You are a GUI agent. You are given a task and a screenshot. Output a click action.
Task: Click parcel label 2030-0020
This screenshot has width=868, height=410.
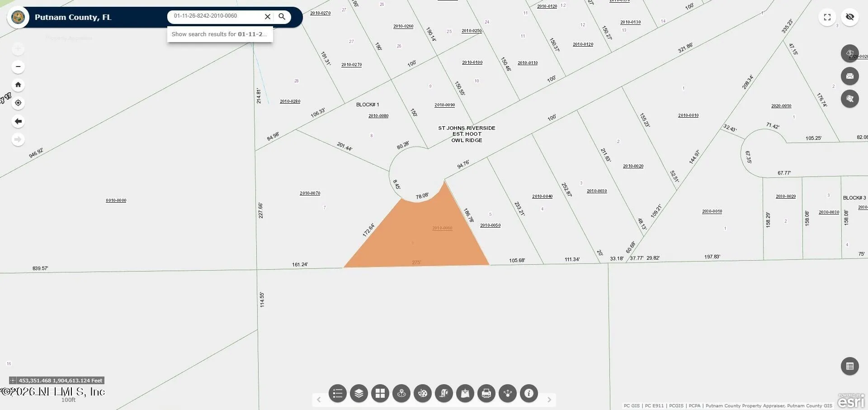coord(786,196)
